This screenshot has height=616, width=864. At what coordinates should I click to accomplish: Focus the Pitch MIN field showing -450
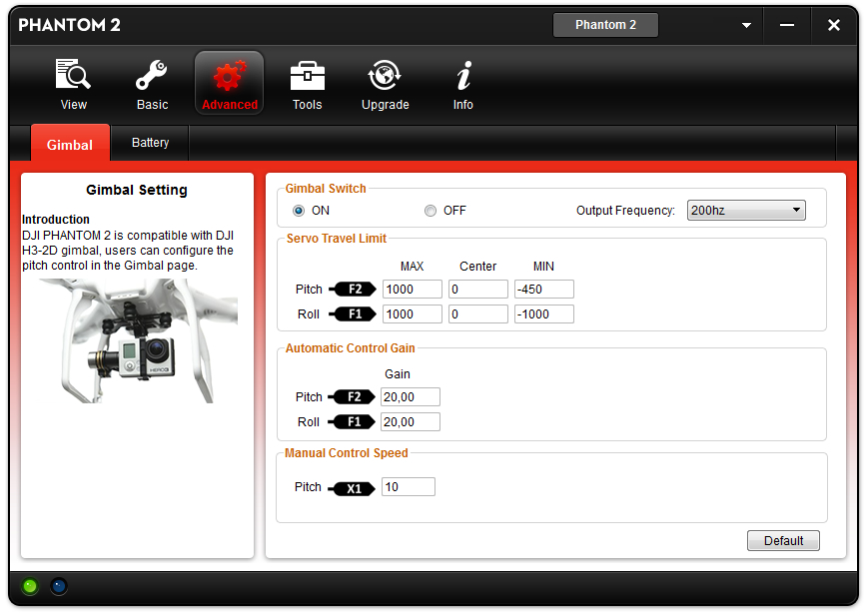(x=544, y=290)
